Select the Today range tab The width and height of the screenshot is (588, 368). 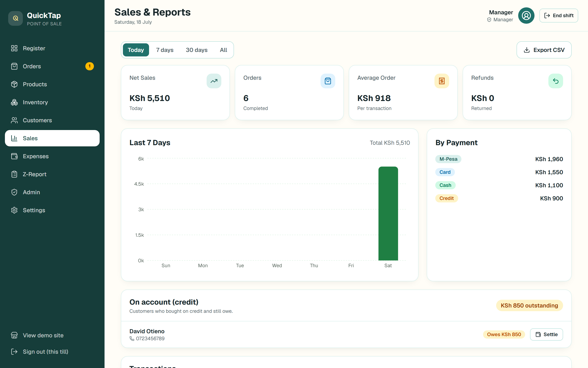pos(136,50)
